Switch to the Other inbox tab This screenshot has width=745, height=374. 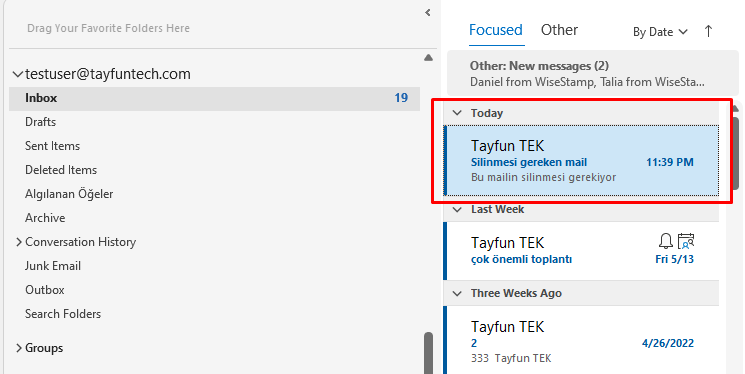pyautogui.click(x=559, y=30)
